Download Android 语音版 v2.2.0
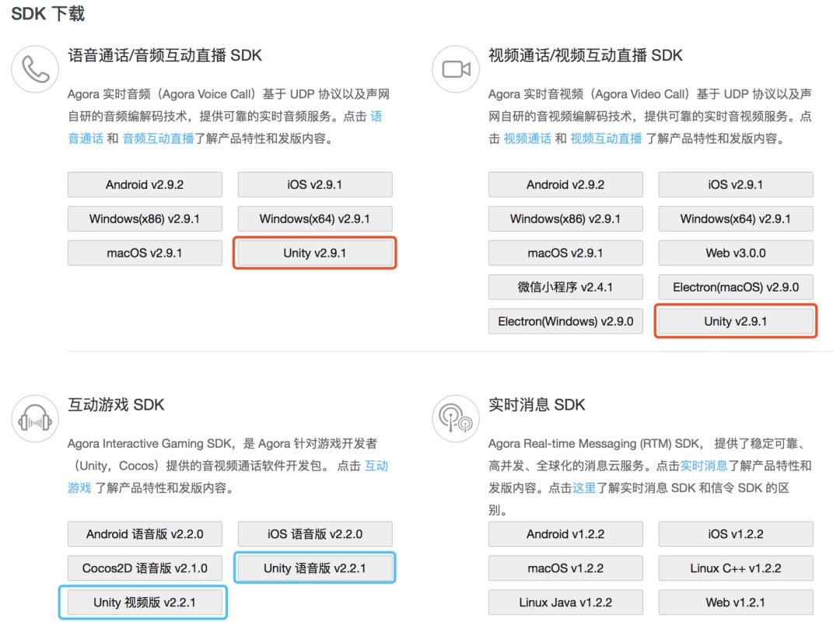Viewport: 840px width, 622px height. coord(145,534)
